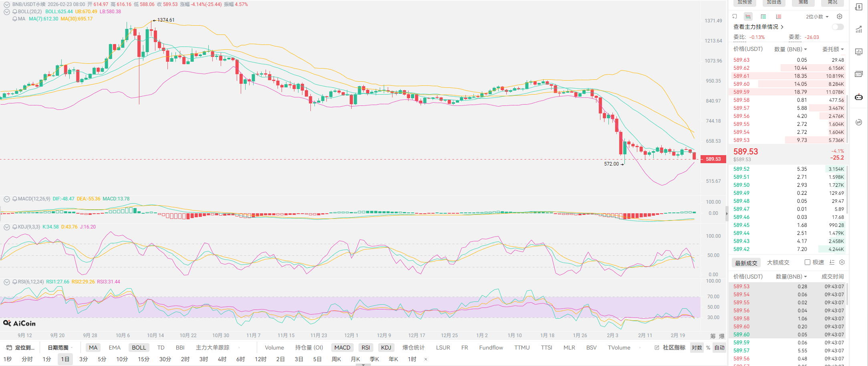Collapse the MACD indicator panel
The image size is (868, 366).
(x=7, y=199)
